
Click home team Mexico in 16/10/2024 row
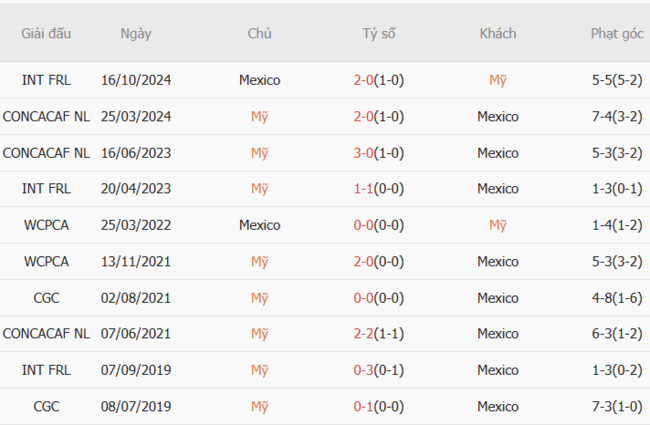coord(259,80)
